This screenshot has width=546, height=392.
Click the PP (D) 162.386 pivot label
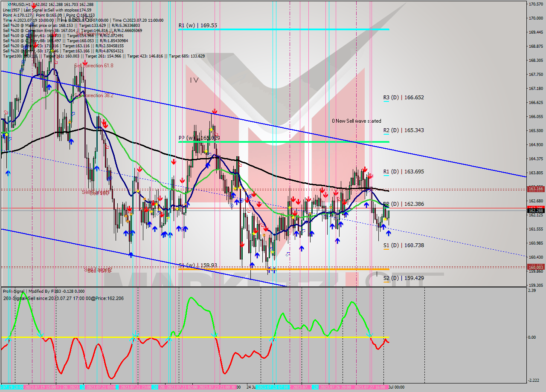403,204
